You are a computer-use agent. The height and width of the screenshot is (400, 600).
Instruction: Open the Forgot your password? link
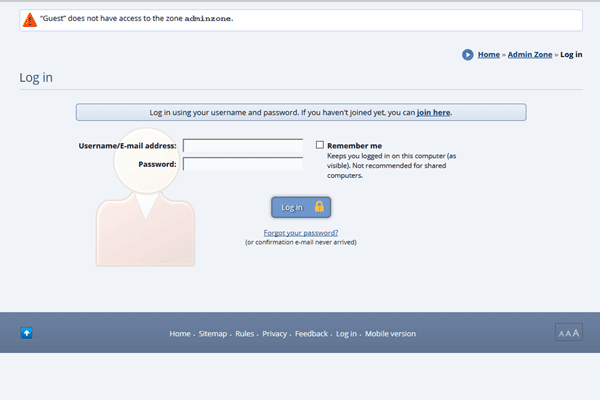click(x=301, y=233)
